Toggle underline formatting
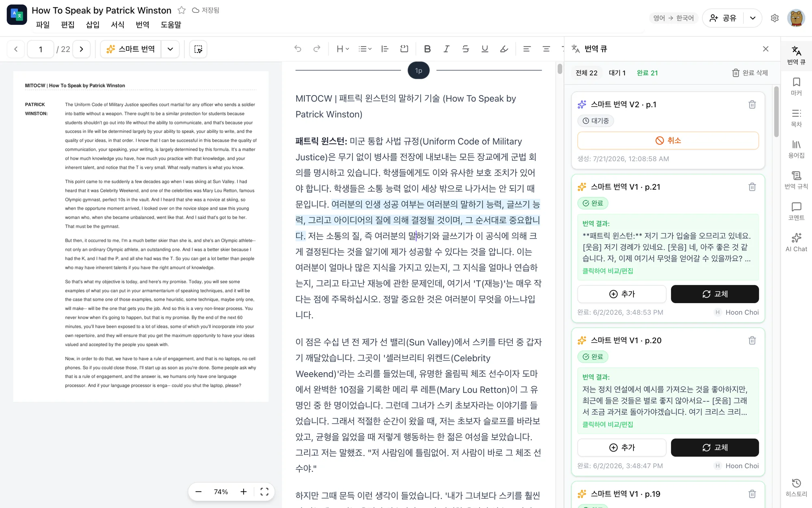812x508 pixels. [485, 49]
